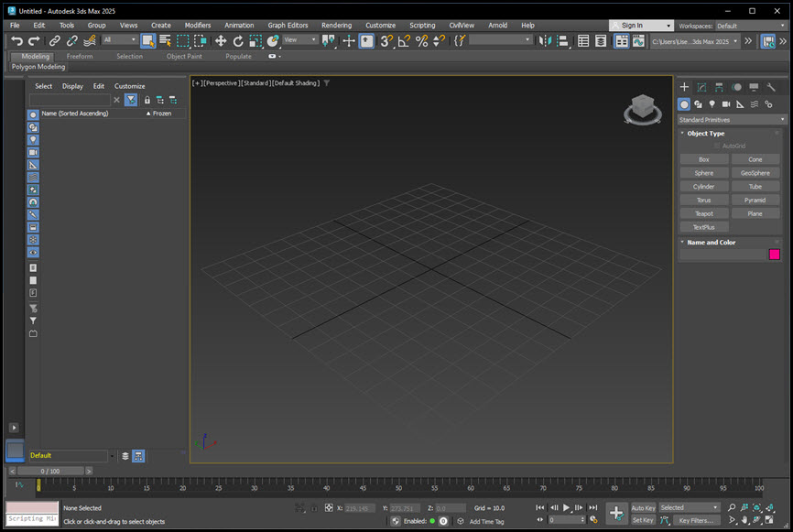Click the Align tool icon
The image size is (793, 532).
[562, 41]
